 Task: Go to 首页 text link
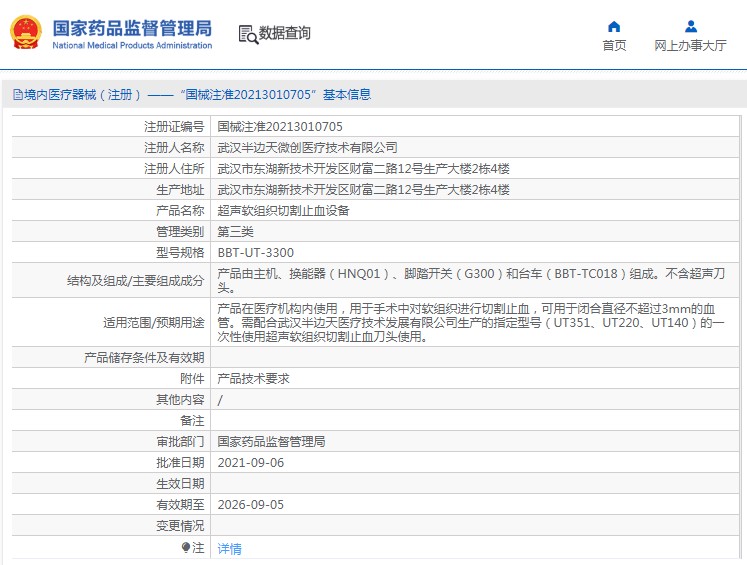[614, 45]
